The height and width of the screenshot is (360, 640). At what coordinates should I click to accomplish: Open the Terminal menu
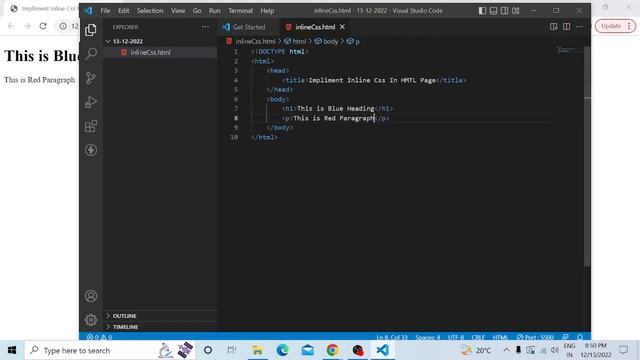(240, 11)
